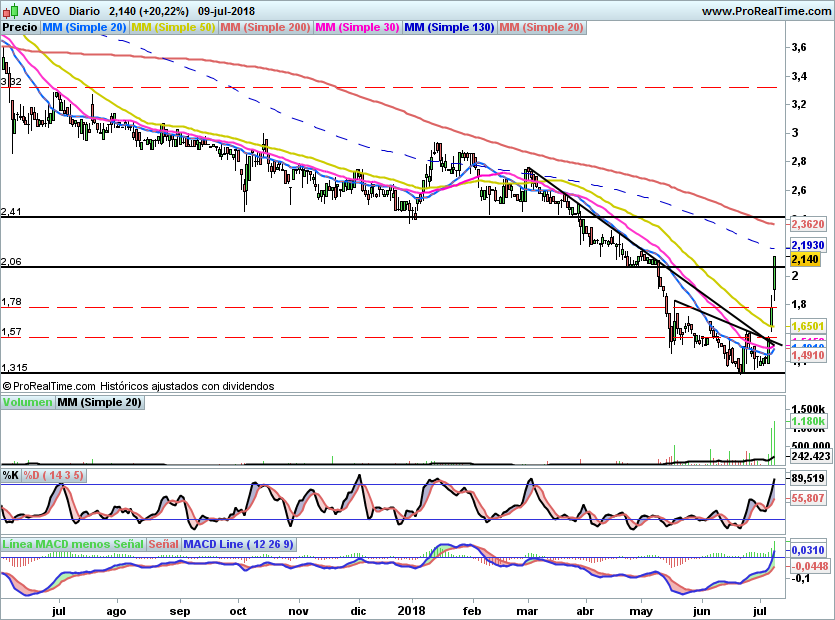
Task: Click the Precio legend label
Action: [x=20, y=28]
